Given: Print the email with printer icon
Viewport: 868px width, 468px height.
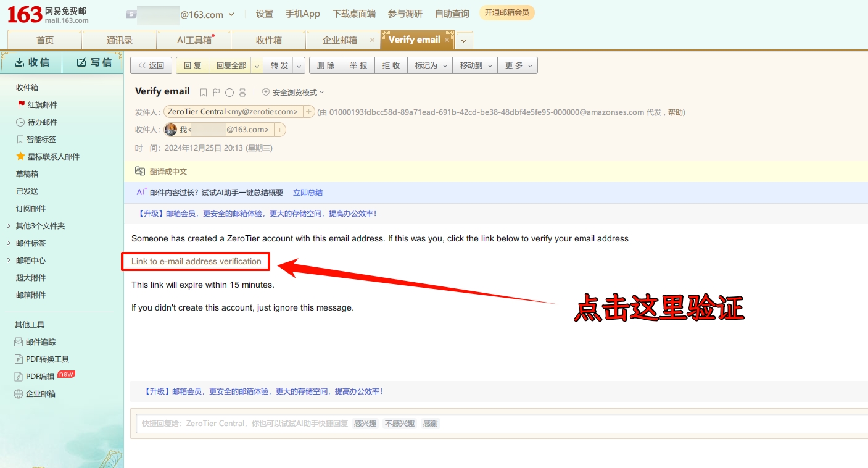Looking at the screenshot, I should tap(242, 93).
